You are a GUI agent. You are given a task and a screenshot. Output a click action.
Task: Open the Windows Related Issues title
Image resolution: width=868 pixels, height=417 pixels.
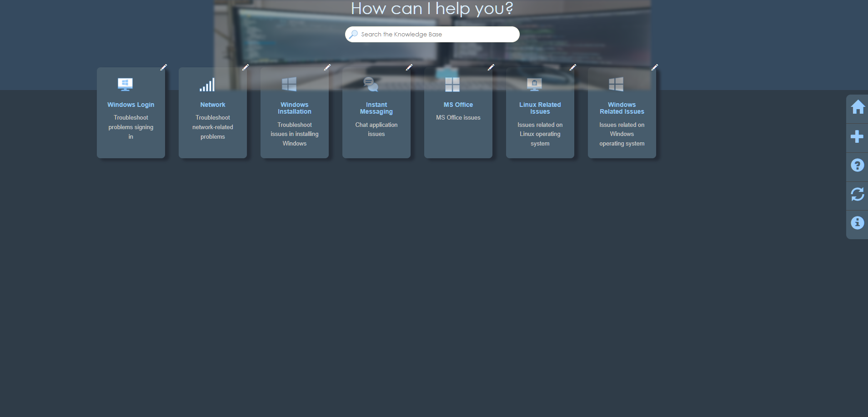622,108
